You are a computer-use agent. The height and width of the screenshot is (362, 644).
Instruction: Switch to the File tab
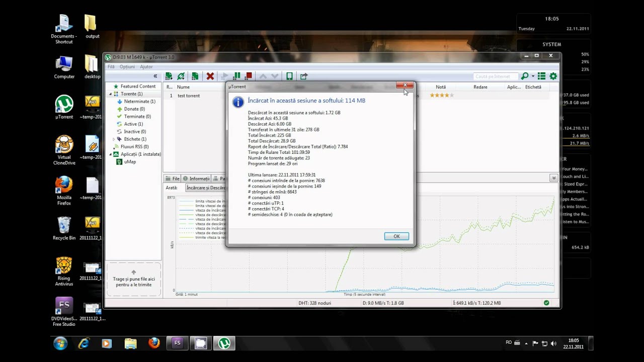point(173,178)
